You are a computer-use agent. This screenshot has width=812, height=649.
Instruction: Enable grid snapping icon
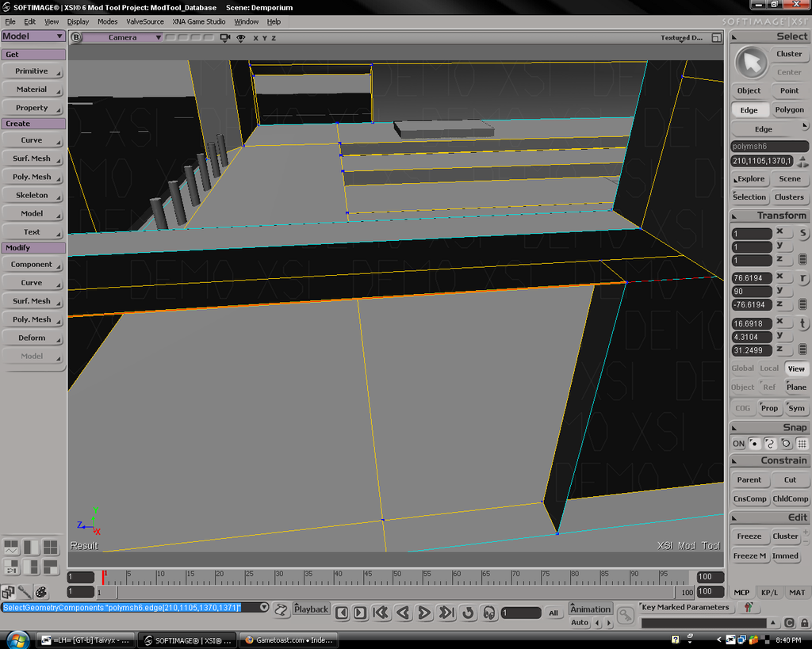click(802, 444)
